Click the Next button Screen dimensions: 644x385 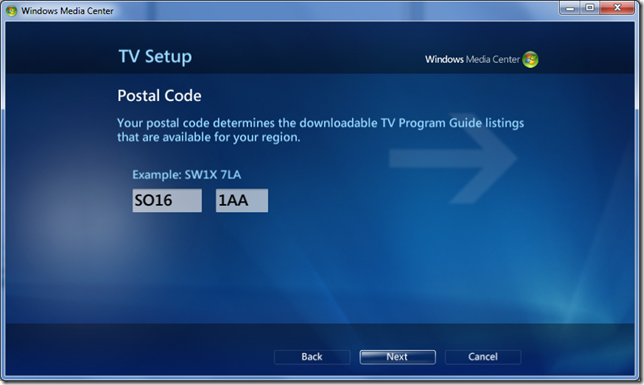pyautogui.click(x=397, y=357)
